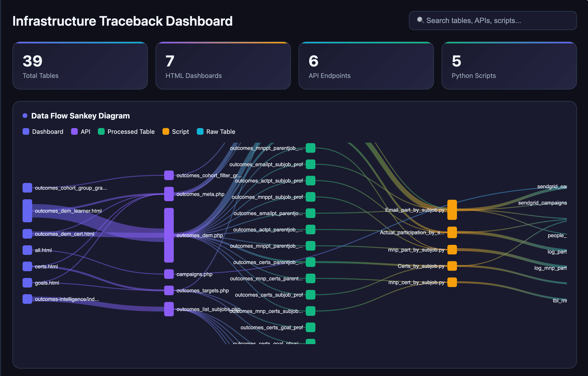Click the API Endpoints stat card

coord(366,66)
